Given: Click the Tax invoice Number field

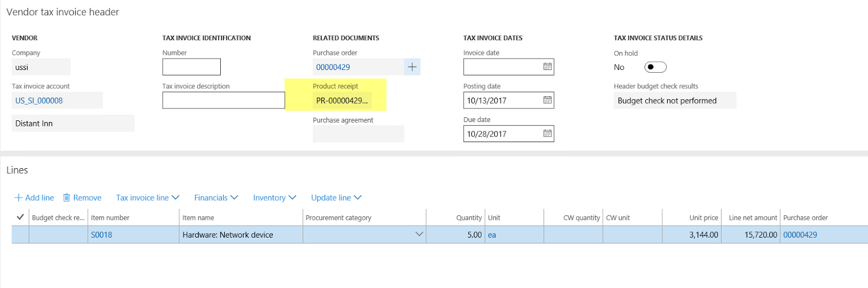Looking at the screenshot, I should [x=192, y=67].
